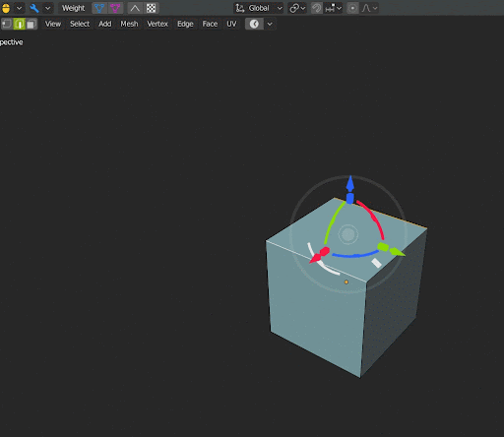The height and width of the screenshot is (437, 504).
Task: Click the Weight button
Action: click(74, 8)
